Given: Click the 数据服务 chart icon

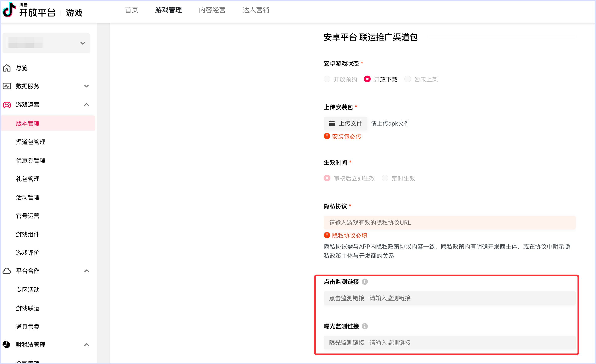Looking at the screenshot, I should (x=7, y=86).
